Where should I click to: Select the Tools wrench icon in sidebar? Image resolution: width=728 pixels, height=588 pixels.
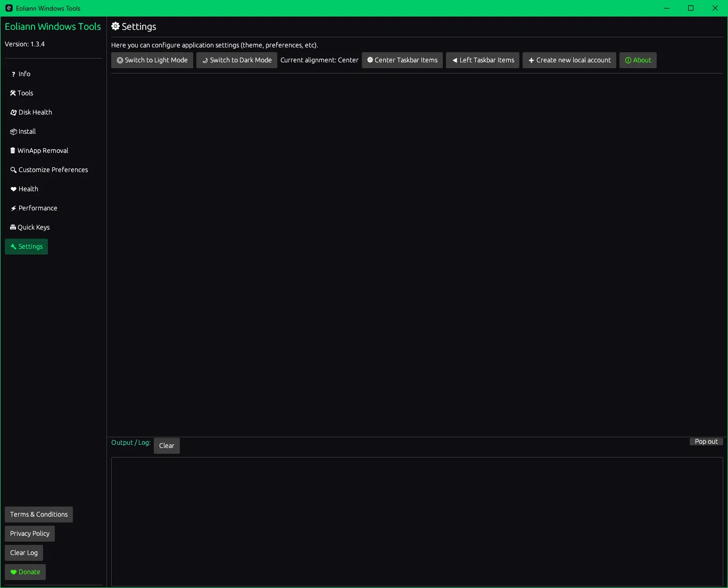tap(13, 93)
